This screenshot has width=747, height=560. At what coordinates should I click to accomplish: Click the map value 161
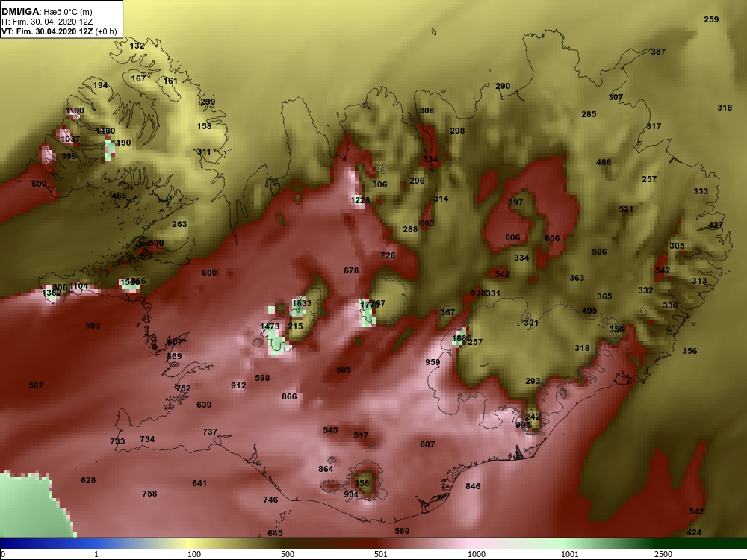[170, 81]
